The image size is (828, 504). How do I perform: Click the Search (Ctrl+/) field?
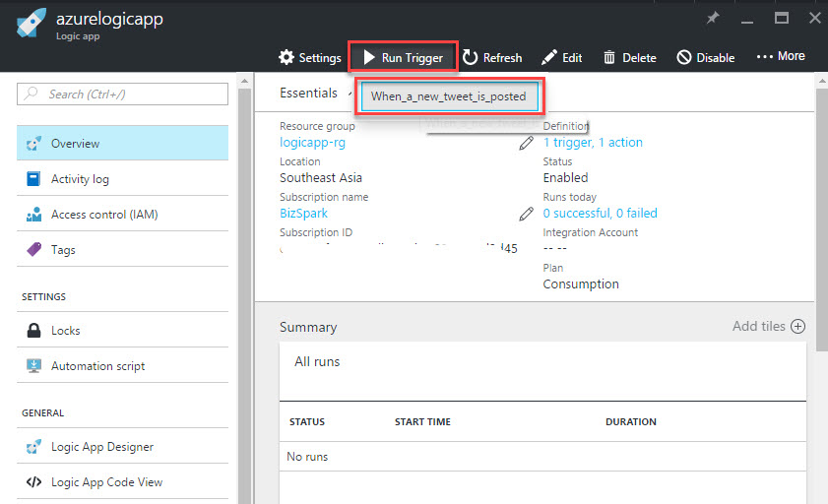pyautogui.click(x=122, y=94)
